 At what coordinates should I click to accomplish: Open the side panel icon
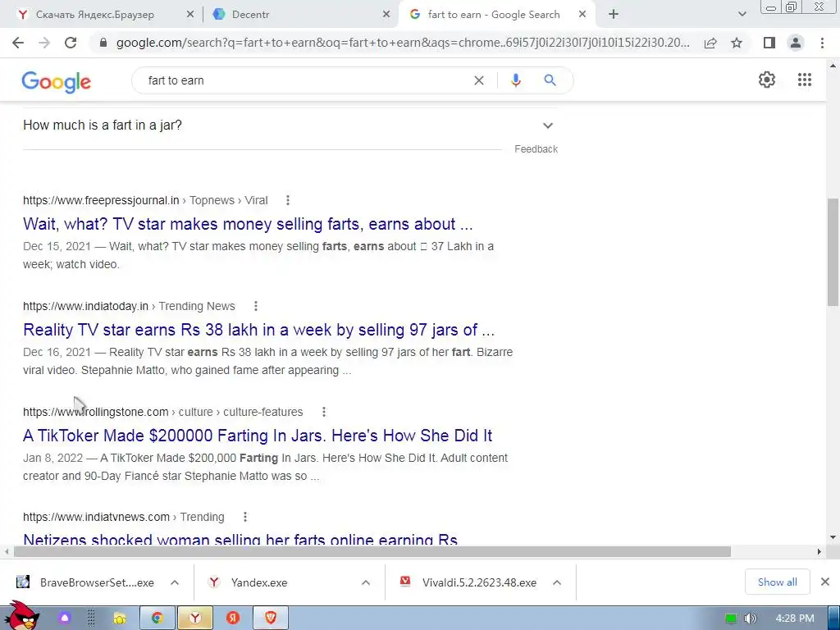coord(769,43)
